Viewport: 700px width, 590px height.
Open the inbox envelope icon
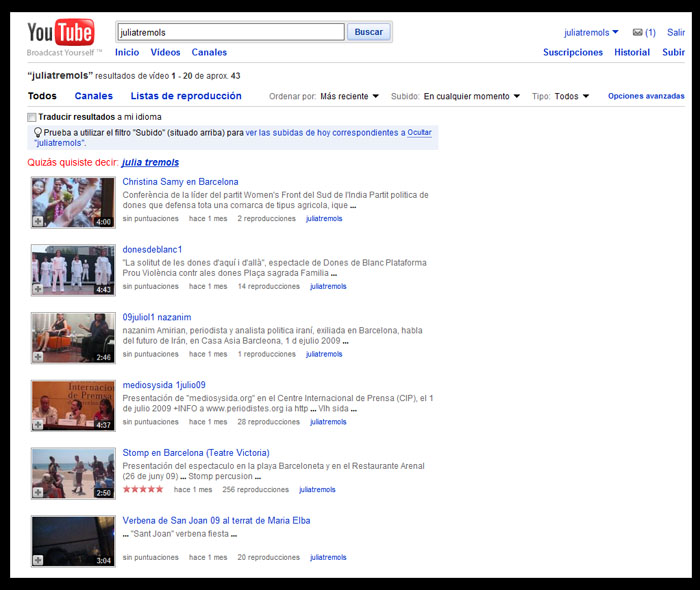pos(638,32)
